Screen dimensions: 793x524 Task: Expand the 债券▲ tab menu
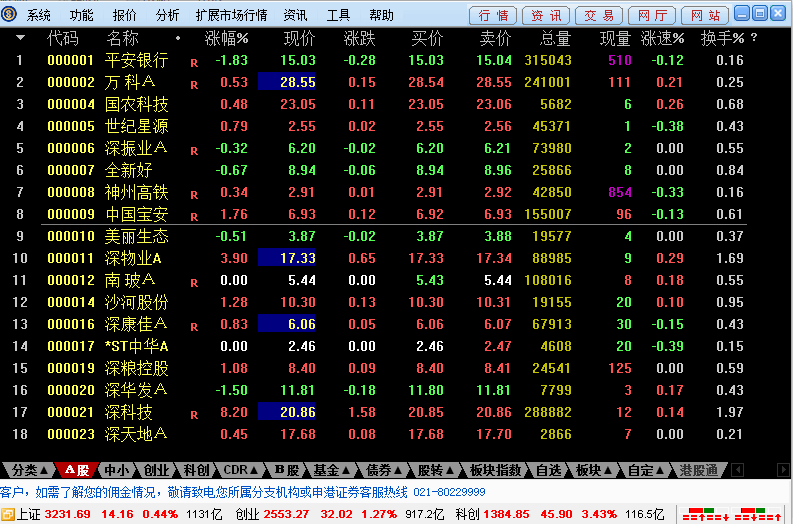[384, 470]
